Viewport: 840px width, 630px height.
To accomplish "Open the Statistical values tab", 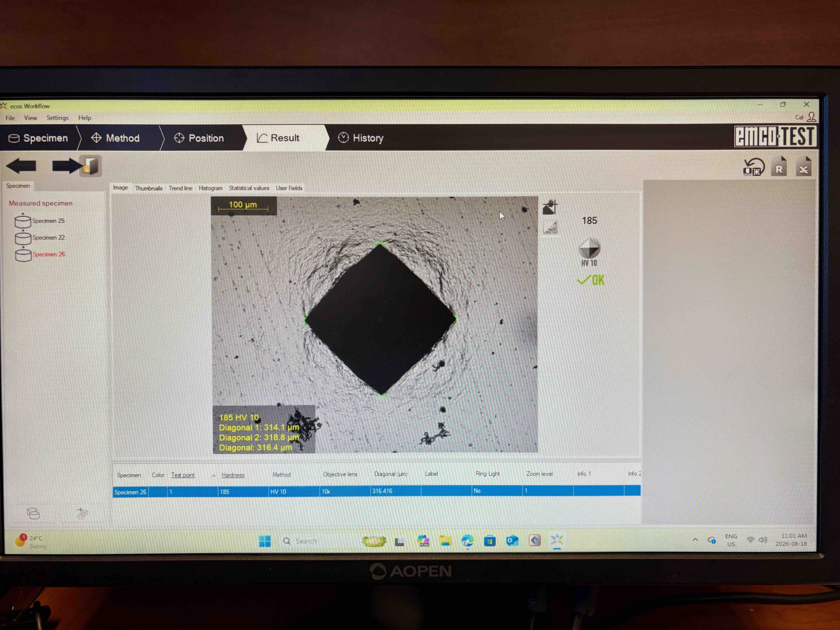I will (249, 188).
